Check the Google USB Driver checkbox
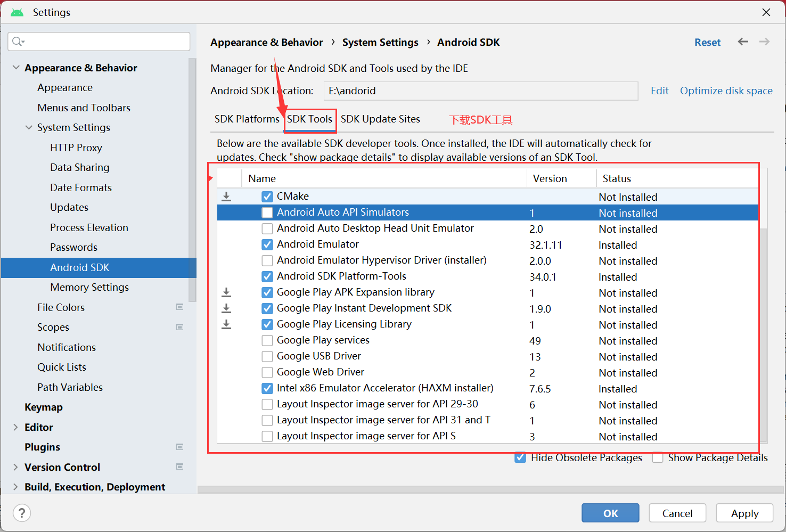The height and width of the screenshot is (532, 786). (267, 356)
